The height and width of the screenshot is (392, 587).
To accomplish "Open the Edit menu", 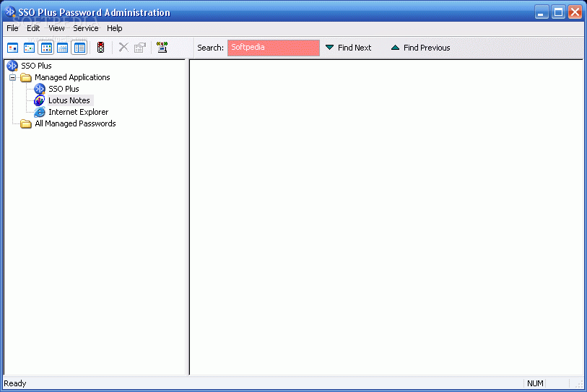I will coord(33,28).
